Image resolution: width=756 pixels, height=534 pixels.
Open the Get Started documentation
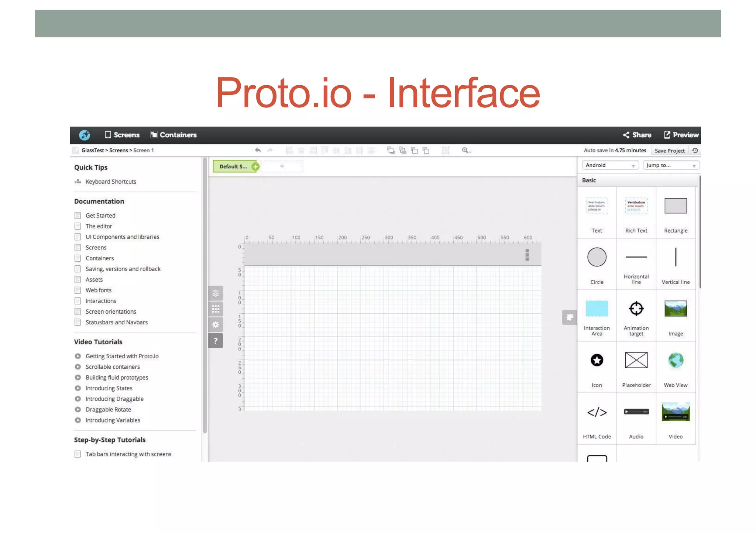click(100, 216)
